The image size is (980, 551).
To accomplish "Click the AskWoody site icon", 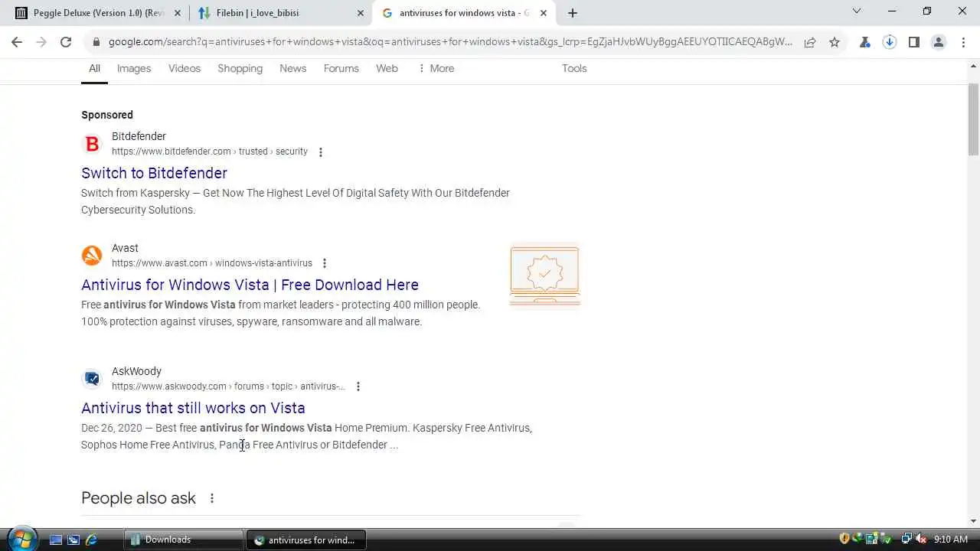I will tap(92, 379).
